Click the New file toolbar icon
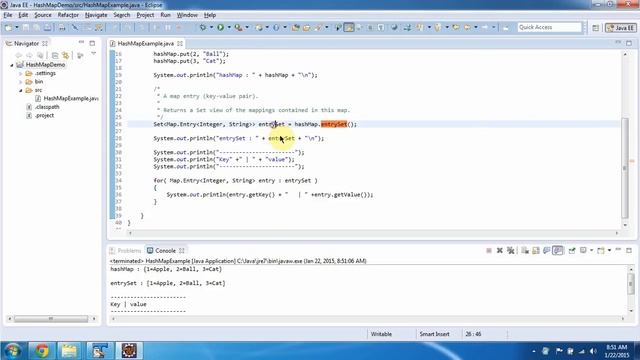640x360 pixels. pyautogui.click(x=8, y=27)
